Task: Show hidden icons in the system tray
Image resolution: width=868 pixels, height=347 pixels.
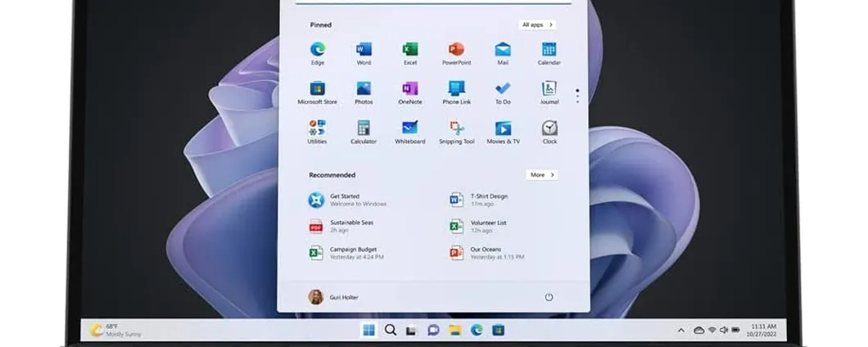Action: point(681,331)
